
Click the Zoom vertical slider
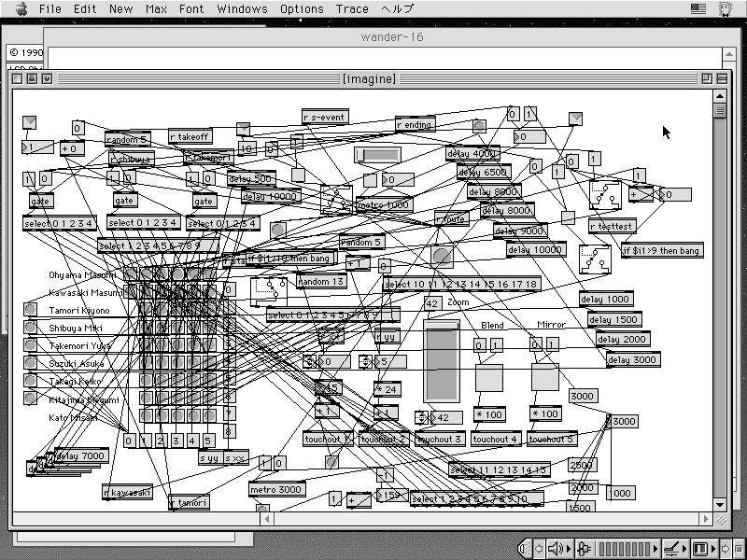tap(442, 361)
